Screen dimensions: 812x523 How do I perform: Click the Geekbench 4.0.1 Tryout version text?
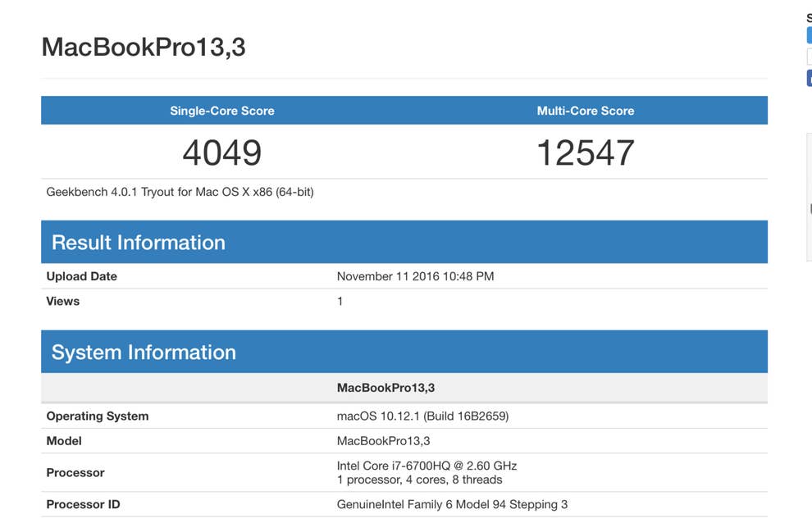(x=180, y=192)
